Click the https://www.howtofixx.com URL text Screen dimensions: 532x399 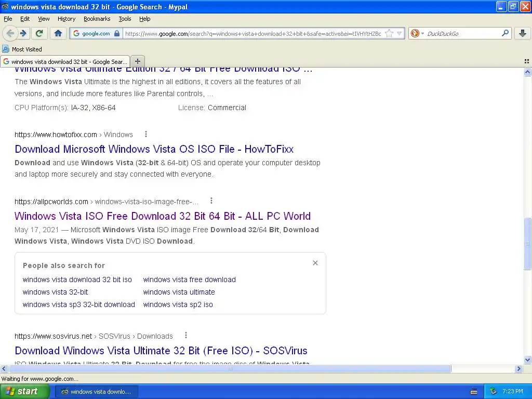(x=56, y=135)
